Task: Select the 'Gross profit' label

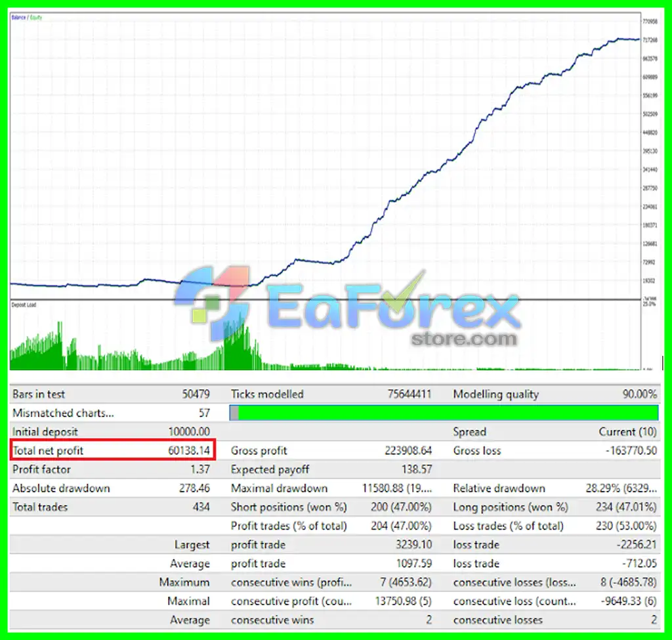Action: 259,451
